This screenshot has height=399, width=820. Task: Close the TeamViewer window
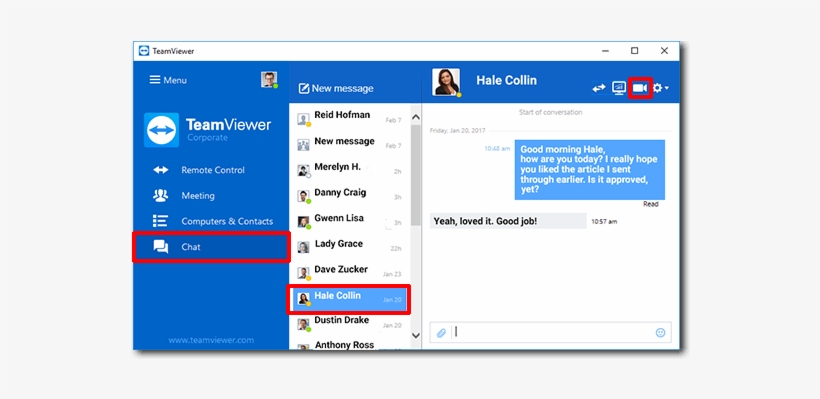664,51
